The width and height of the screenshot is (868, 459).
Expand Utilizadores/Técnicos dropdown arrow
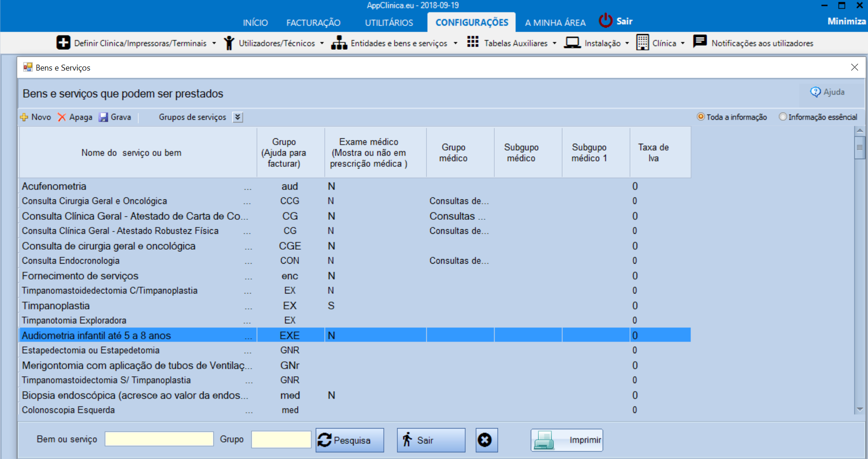(322, 43)
